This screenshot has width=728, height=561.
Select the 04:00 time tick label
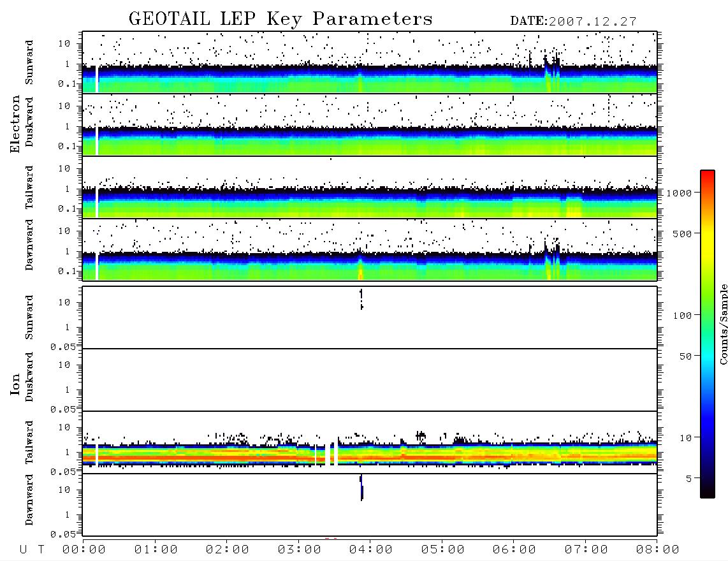click(x=371, y=550)
